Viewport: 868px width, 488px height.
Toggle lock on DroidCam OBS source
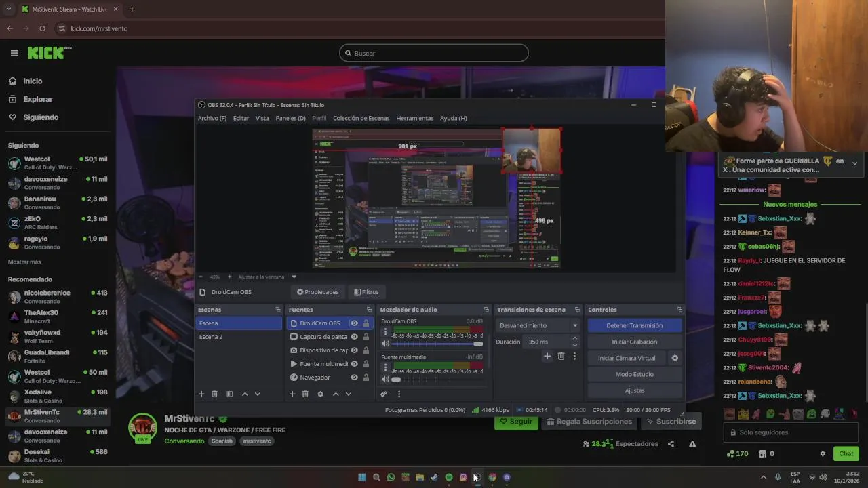point(366,323)
